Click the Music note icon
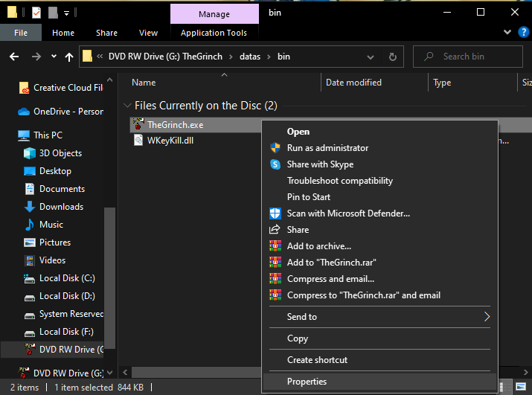Image resolution: width=532 pixels, height=395 pixels. coord(30,225)
